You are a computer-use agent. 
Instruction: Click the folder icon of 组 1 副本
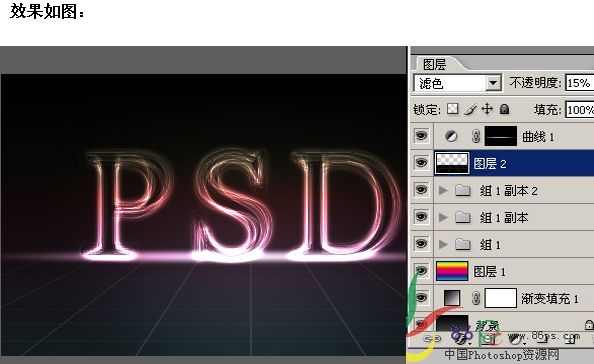[x=463, y=217]
